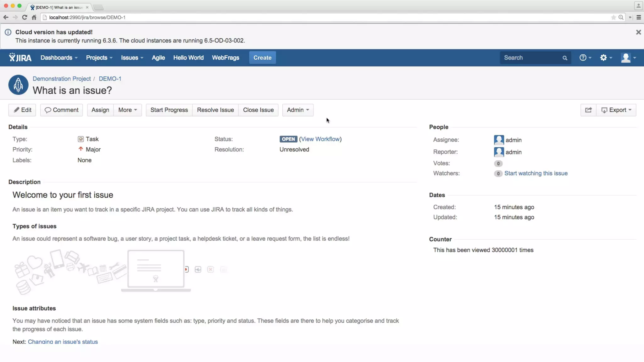644x362 pixels.
Task: Click Start watching this issue
Action: pos(536,173)
